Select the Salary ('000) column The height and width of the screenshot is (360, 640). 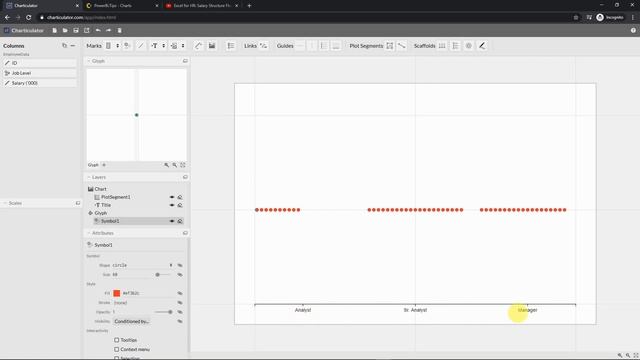pos(40,83)
